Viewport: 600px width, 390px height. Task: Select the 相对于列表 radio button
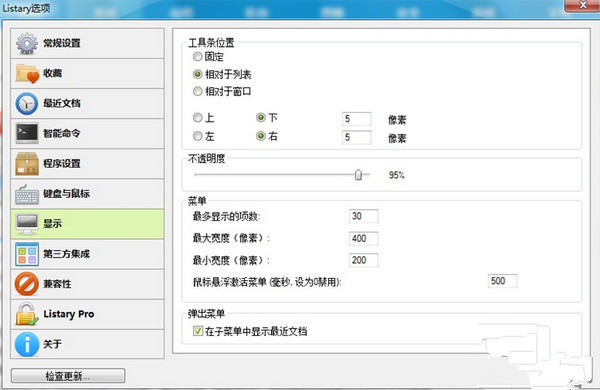[x=197, y=74]
